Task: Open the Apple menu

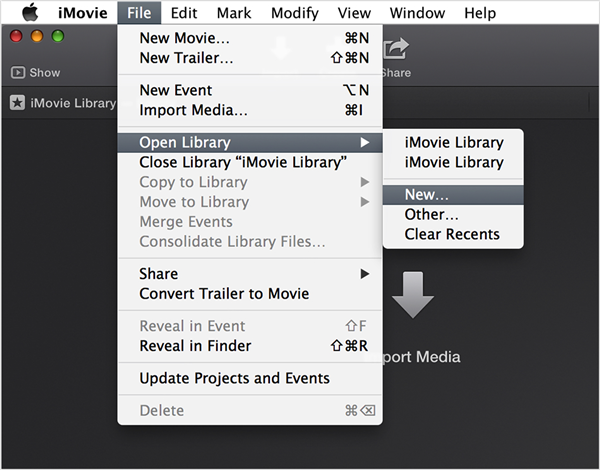Action: (x=30, y=13)
